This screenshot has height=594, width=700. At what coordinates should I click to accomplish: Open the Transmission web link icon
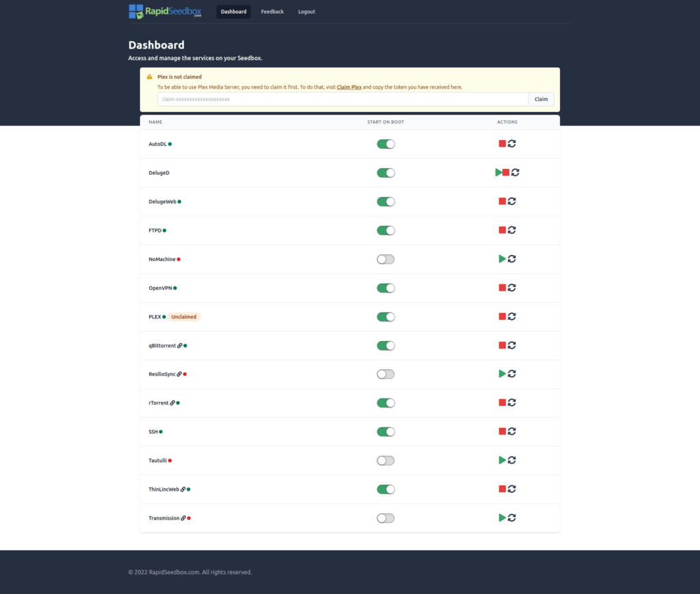pos(183,518)
